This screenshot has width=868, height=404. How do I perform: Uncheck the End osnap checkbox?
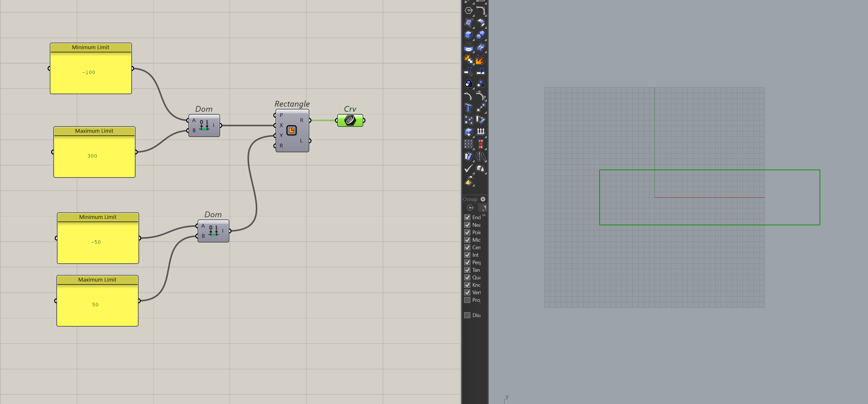coord(467,217)
